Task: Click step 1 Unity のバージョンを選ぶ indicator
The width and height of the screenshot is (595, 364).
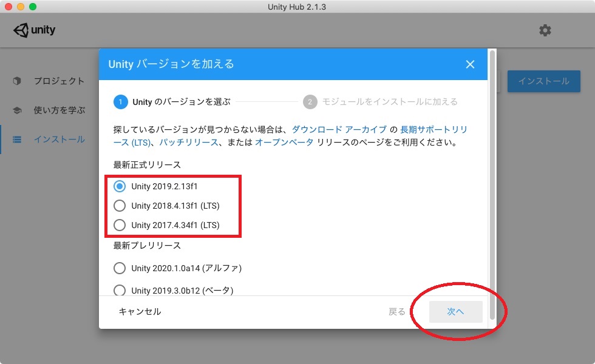Action: pos(172,102)
